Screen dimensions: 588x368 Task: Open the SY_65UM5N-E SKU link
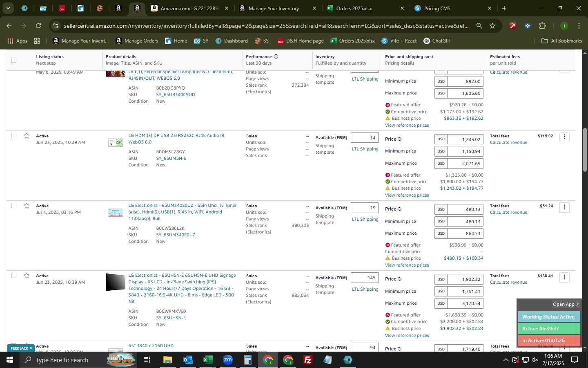[x=171, y=158]
